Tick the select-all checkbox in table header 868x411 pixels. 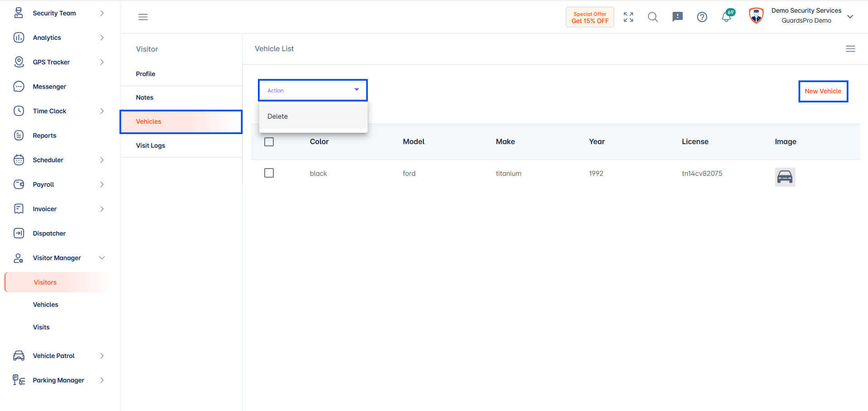pyautogui.click(x=269, y=142)
